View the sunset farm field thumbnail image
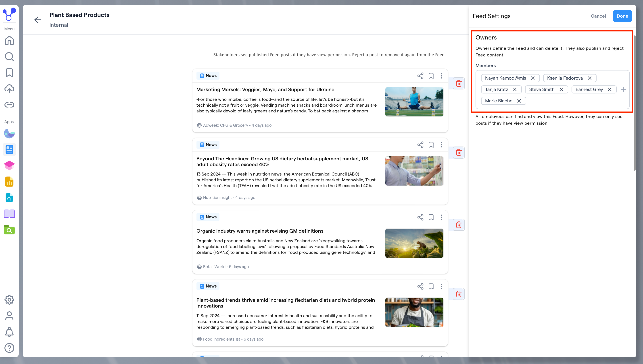Image resolution: width=643 pixels, height=364 pixels. click(x=414, y=243)
